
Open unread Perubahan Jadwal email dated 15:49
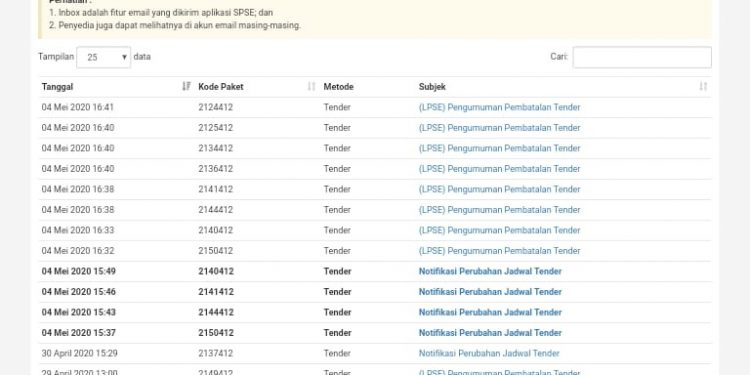point(490,271)
